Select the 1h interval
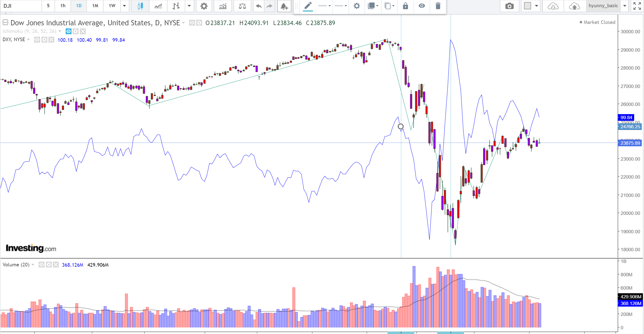 (x=63, y=6)
